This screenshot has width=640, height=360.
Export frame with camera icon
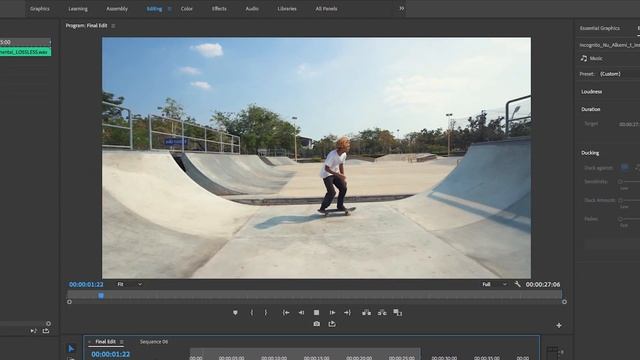pos(316,324)
